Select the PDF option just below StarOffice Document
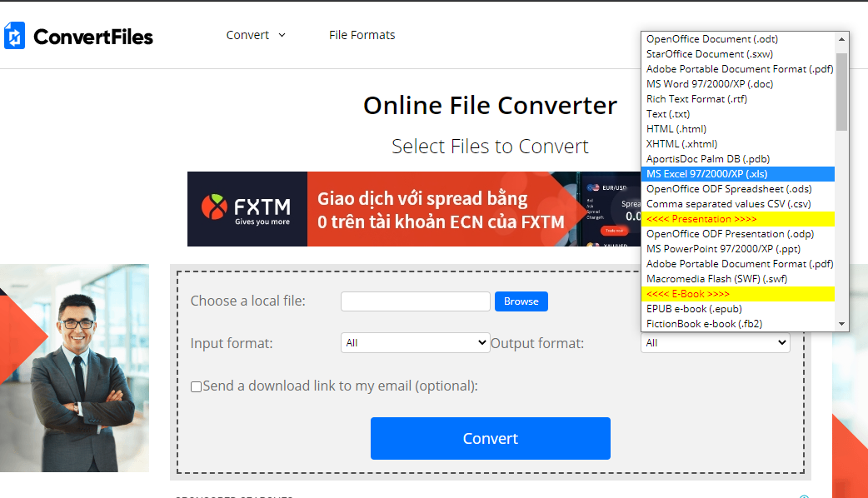This screenshot has width=868, height=498. [x=738, y=68]
